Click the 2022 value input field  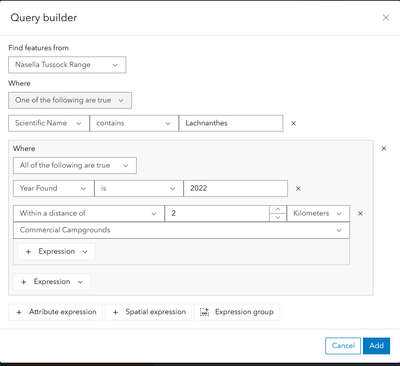point(235,188)
